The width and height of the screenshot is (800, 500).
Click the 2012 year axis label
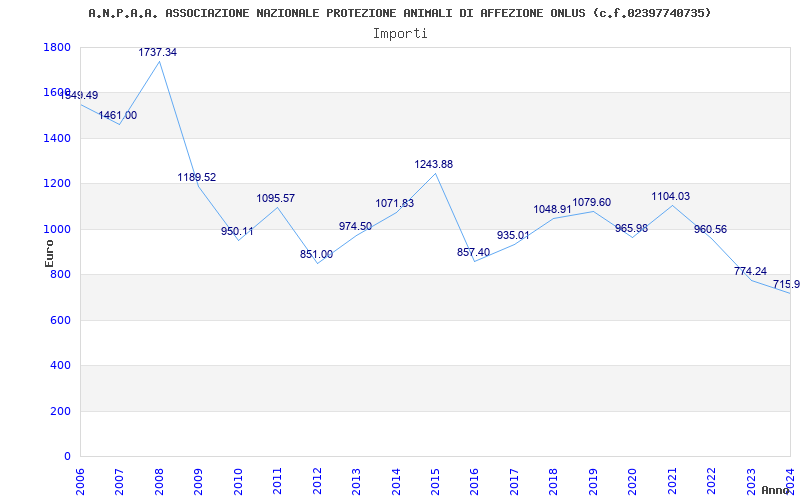[x=317, y=481]
